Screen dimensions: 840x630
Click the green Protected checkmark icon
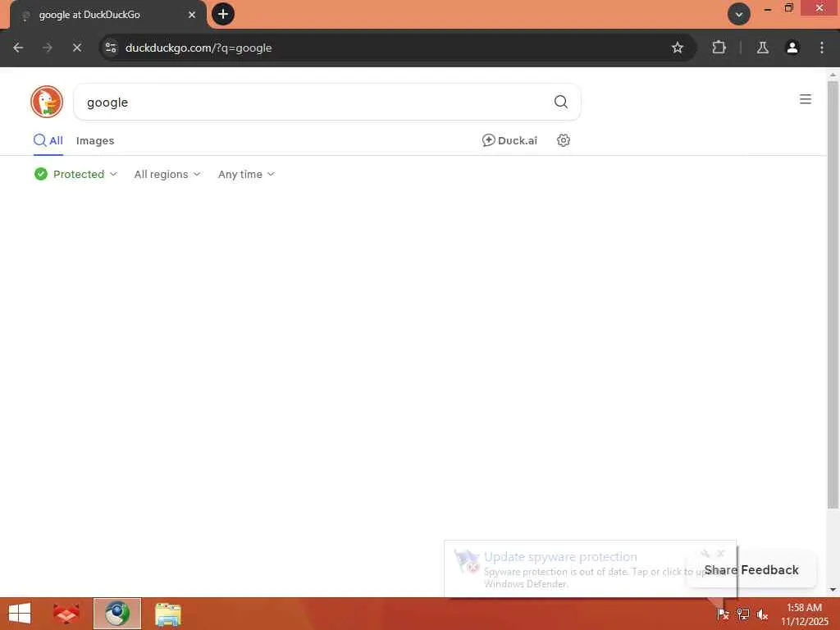click(41, 174)
